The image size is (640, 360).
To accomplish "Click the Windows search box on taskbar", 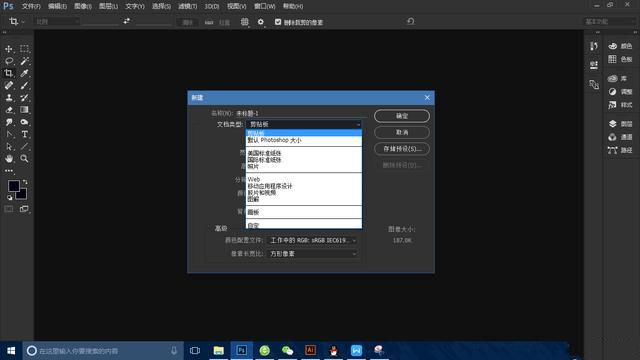I will 103,351.
